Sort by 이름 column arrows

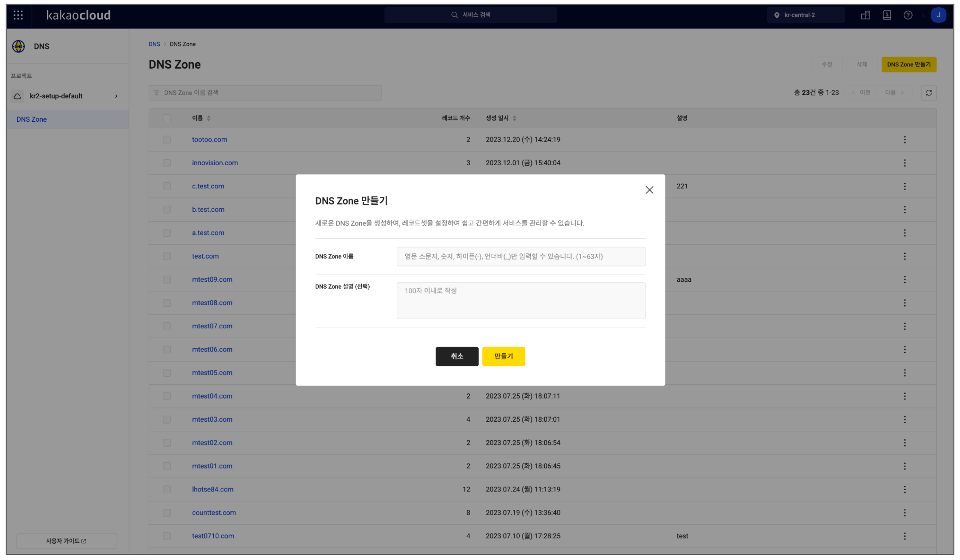pos(209,118)
